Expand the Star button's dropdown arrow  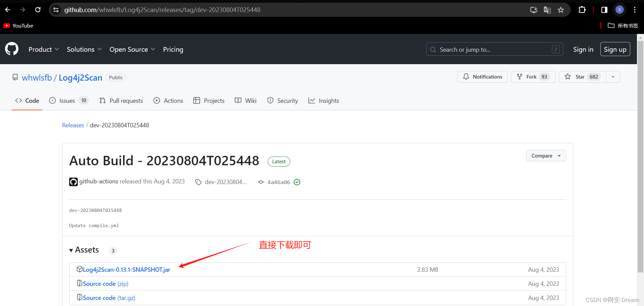pos(613,77)
